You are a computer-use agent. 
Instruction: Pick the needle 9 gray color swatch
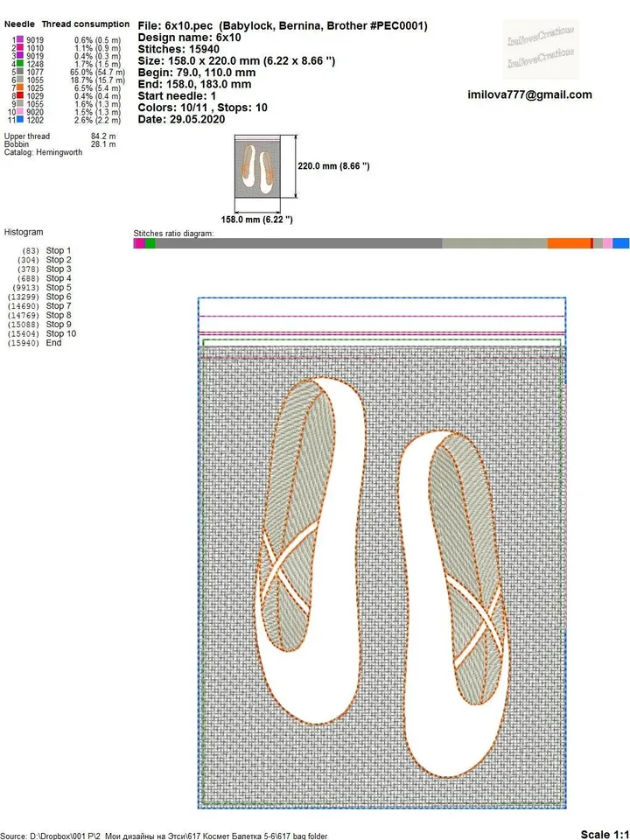coord(20,104)
